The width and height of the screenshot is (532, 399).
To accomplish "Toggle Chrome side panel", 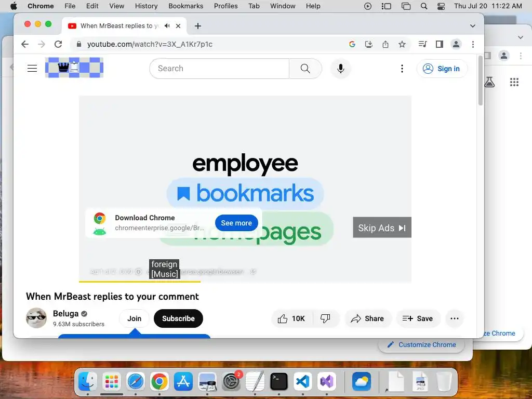I will click(x=440, y=44).
